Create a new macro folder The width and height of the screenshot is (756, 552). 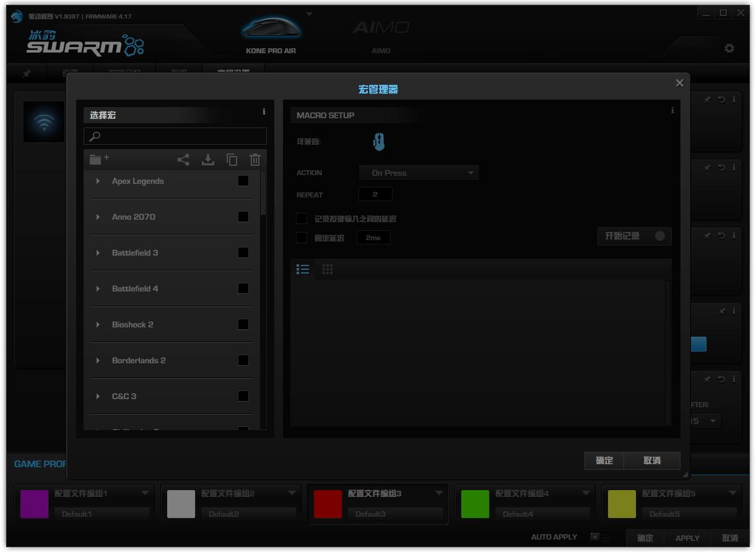[x=99, y=160]
